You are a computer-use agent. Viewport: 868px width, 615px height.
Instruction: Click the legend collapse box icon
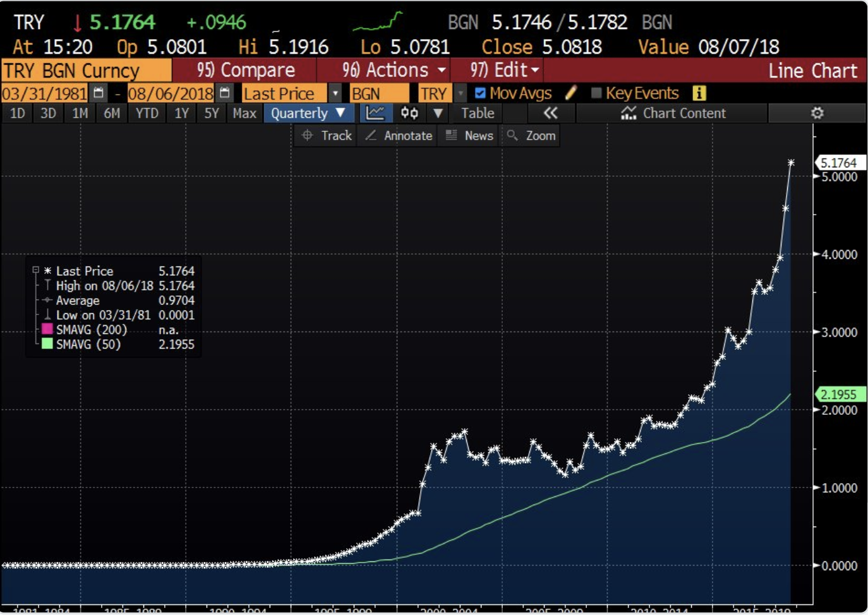[x=35, y=270]
